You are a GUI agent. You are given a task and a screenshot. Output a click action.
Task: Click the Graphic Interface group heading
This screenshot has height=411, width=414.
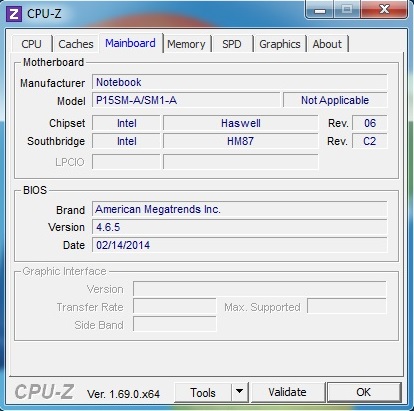point(64,271)
